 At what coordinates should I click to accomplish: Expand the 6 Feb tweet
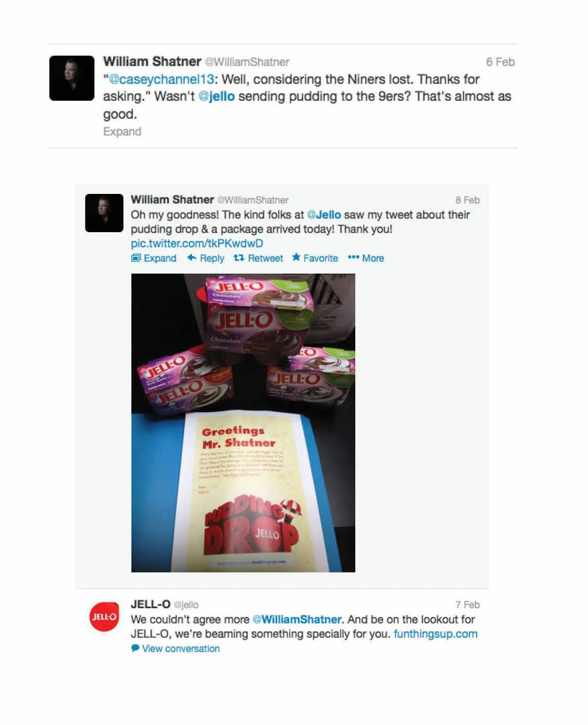(x=122, y=131)
